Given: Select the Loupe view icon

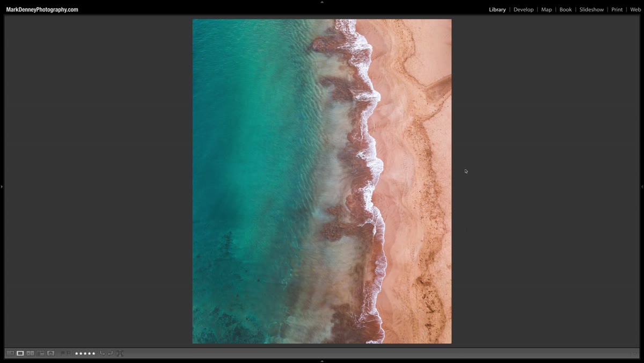Looking at the screenshot, I should coord(20,353).
